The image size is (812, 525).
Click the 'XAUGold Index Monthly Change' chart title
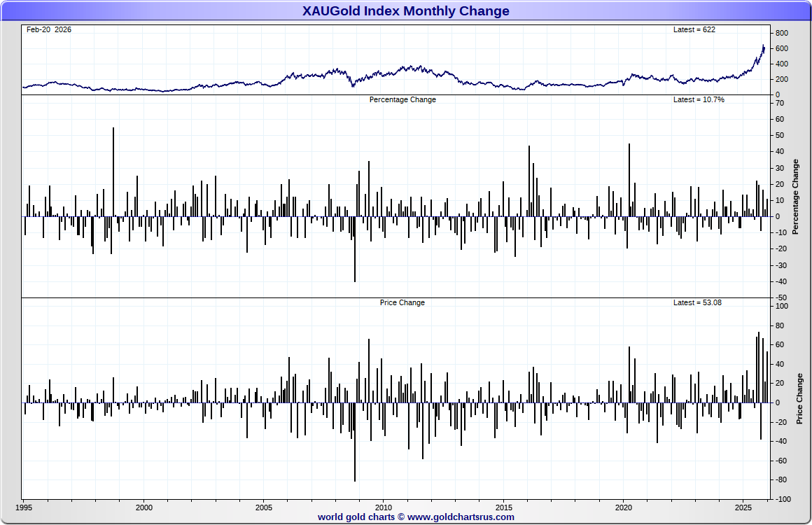[x=405, y=11]
